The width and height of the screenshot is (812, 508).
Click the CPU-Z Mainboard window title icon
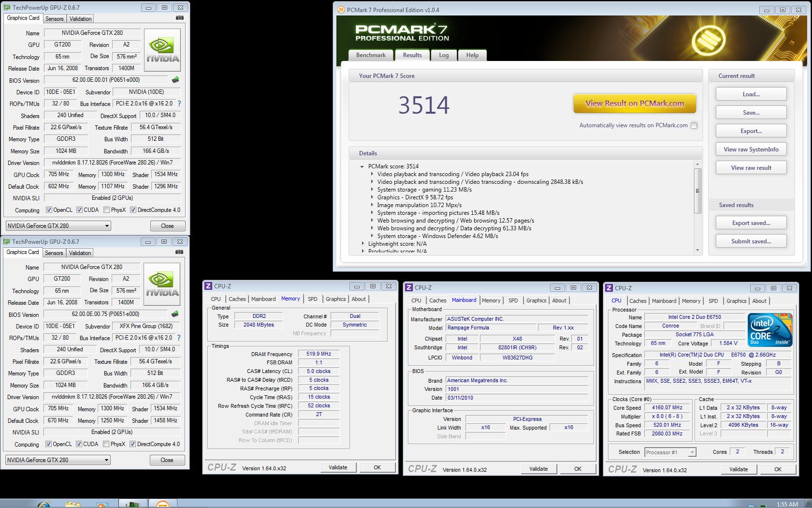[x=409, y=287]
